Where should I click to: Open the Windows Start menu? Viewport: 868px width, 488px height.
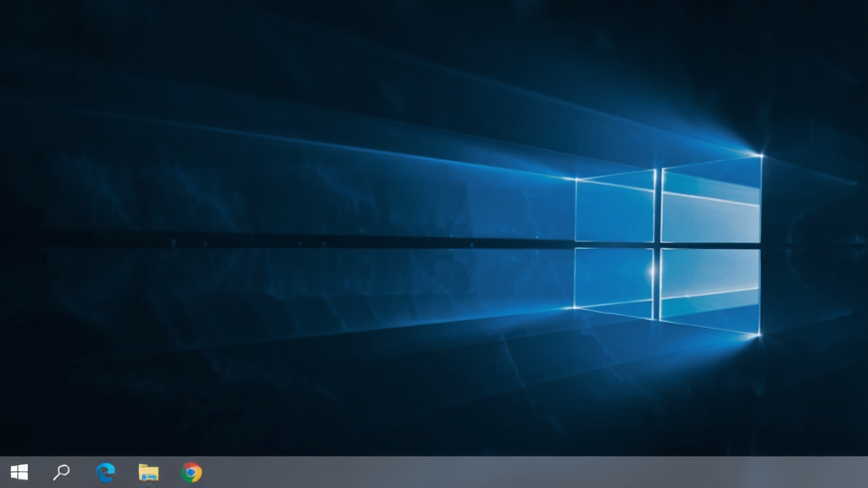tap(19, 472)
